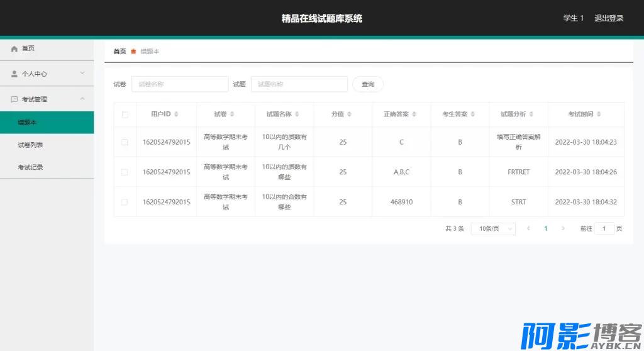Open 试卷列表 in the sidebar

point(30,145)
